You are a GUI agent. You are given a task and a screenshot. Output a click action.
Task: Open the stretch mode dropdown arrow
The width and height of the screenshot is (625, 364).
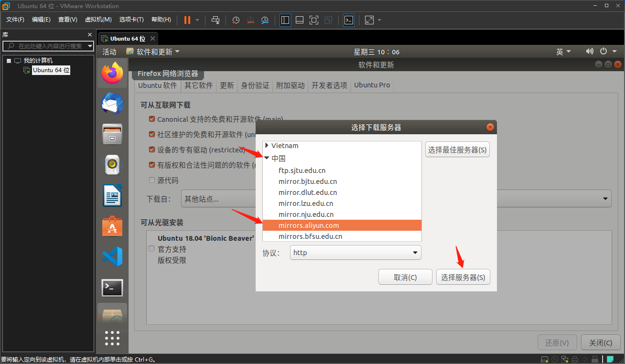(x=379, y=20)
